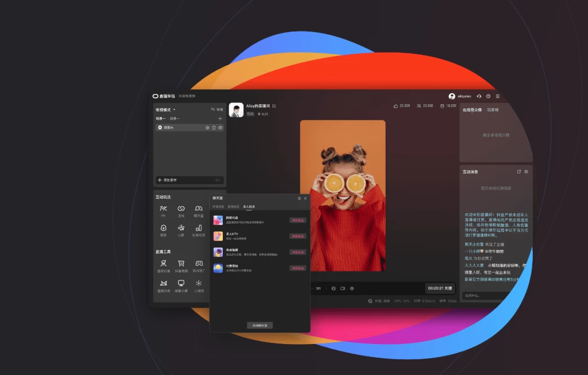Screen dimensions: 588x375
Task: Click the 导播 director switch button
Action: (216, 109)
